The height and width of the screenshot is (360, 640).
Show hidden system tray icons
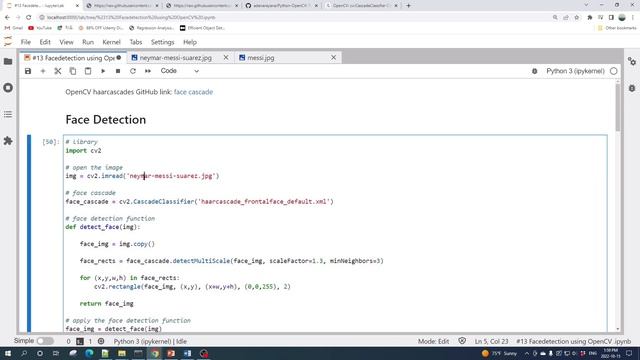[x=527, y=353]
